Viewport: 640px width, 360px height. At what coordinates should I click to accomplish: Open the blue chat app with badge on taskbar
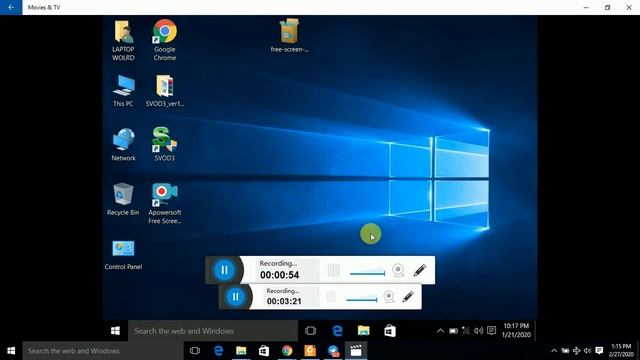333,351
